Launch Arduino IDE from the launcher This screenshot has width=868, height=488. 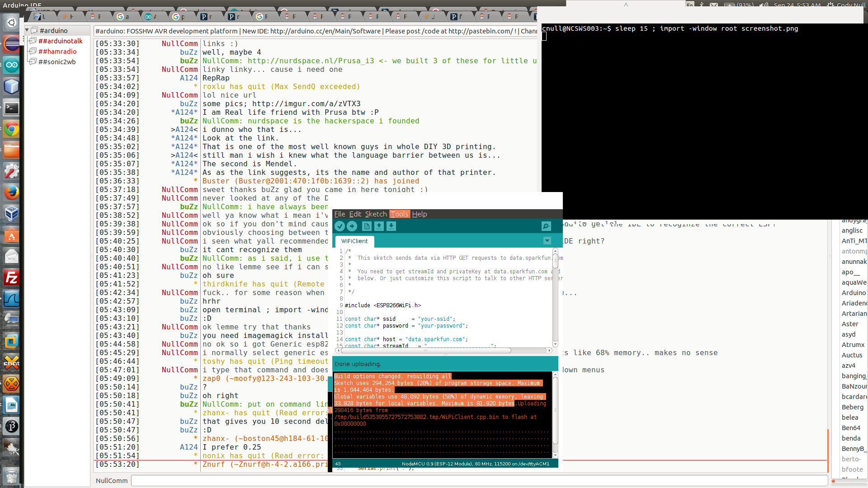[x=11, y=65]
